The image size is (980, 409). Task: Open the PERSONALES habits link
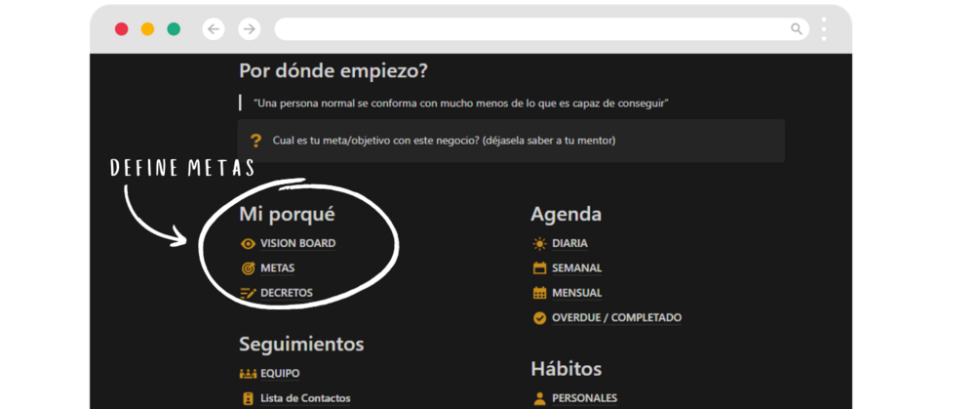pos(584,398)
